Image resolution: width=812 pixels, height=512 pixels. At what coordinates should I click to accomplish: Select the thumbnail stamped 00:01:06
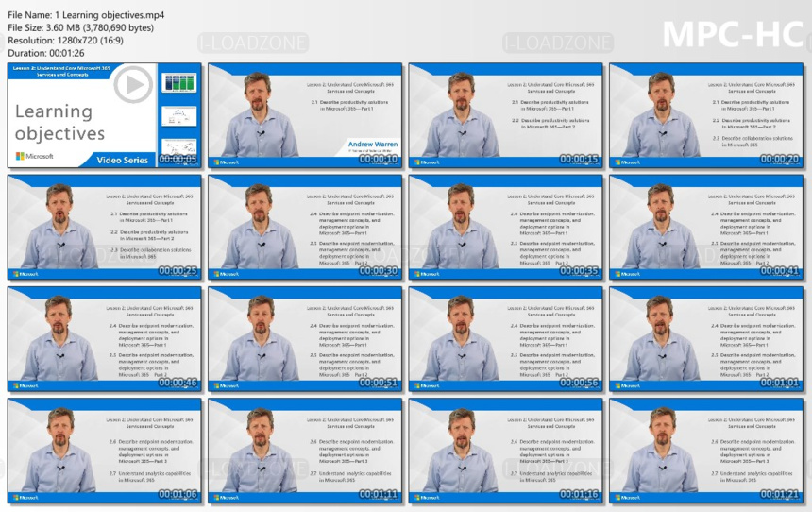click(104, 451)
